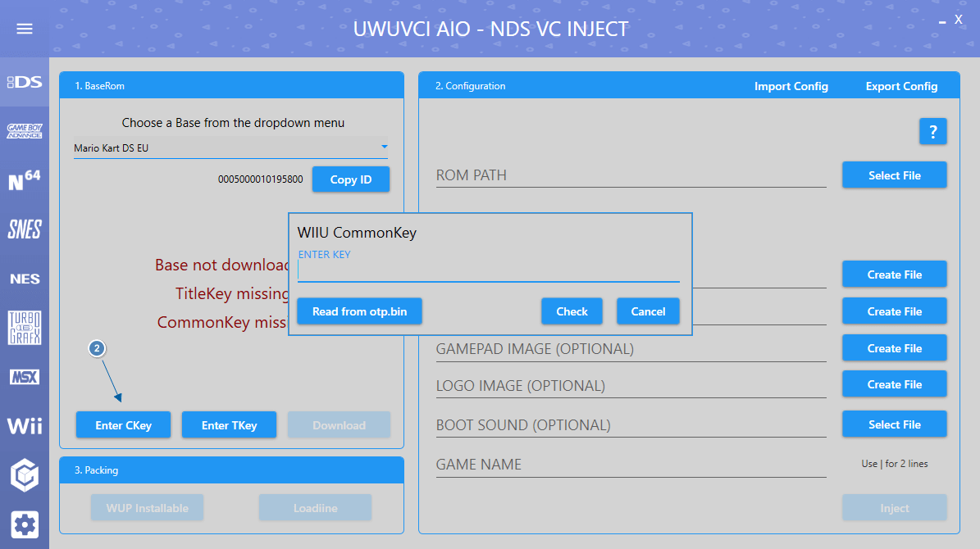The width and height of the screenshot is (980, 549).
Task: Open the hamburger menu
Action: click(x=25, y=29)
